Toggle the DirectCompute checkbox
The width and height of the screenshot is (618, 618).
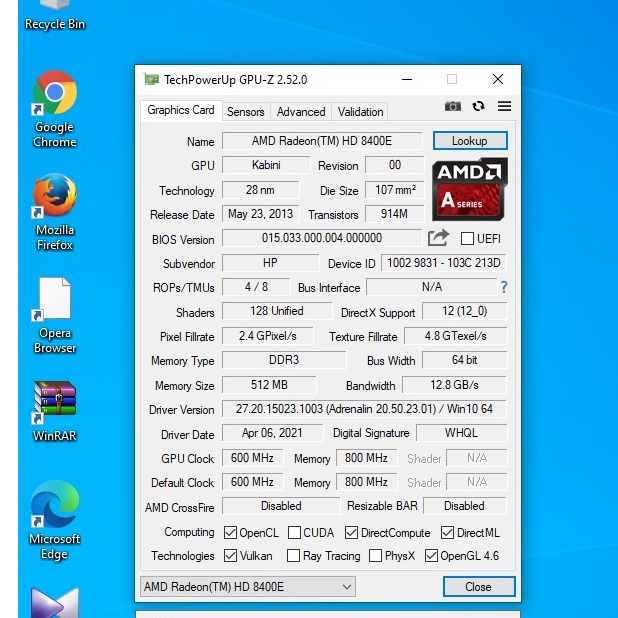[351, 532]
